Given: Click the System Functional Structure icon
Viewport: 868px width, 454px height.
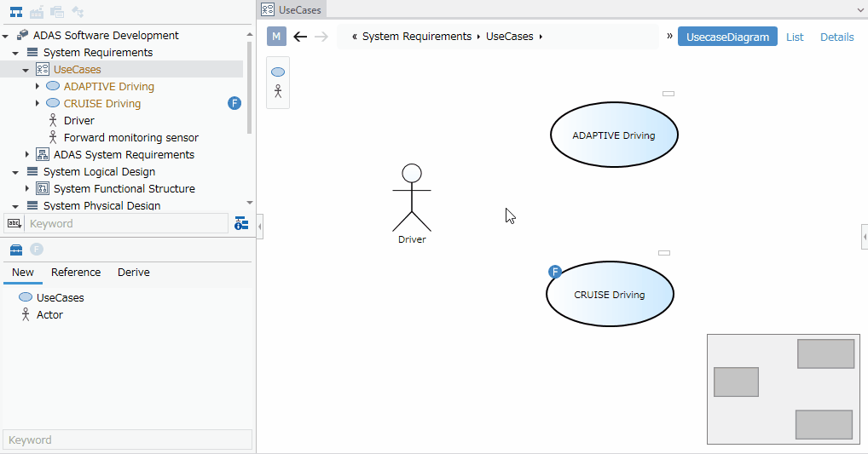Looking at the screenshot, I should click(x=43, y=188).
